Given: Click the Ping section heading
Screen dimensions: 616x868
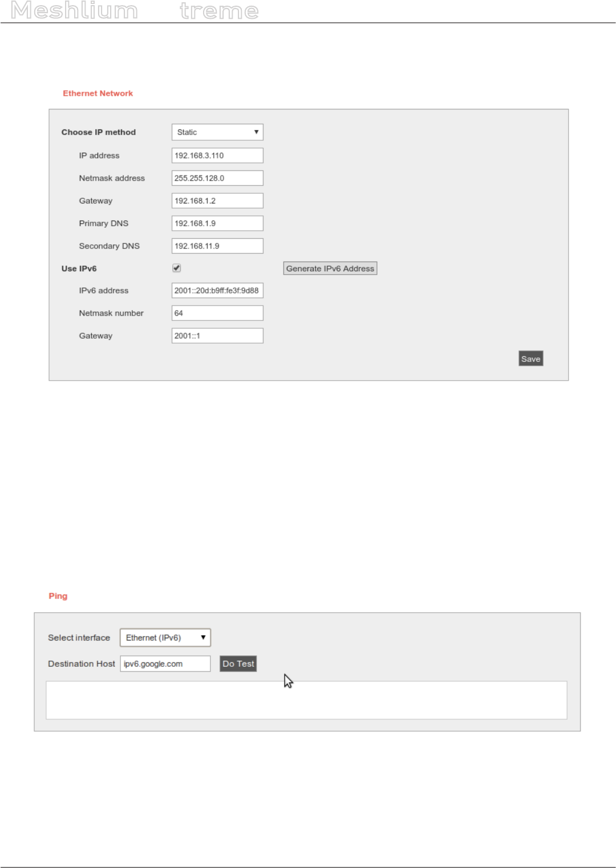Looking at the screenshot, I should [58, 596].
